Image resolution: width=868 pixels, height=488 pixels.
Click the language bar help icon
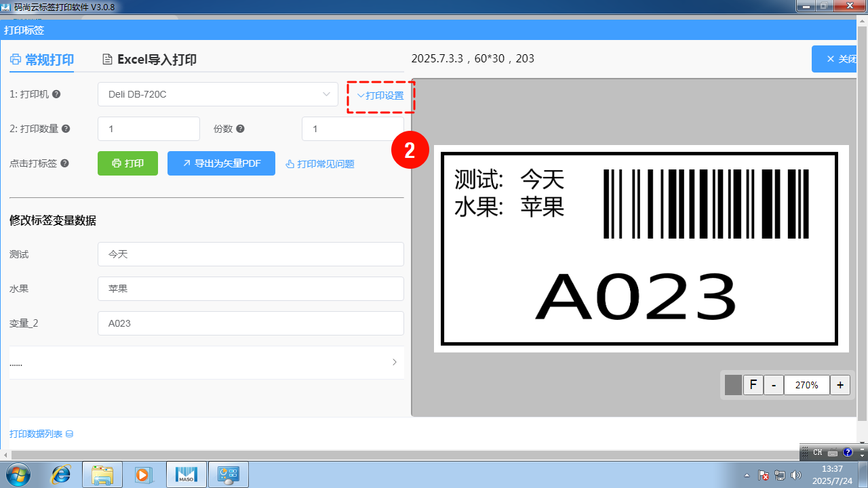click(847, 452)
